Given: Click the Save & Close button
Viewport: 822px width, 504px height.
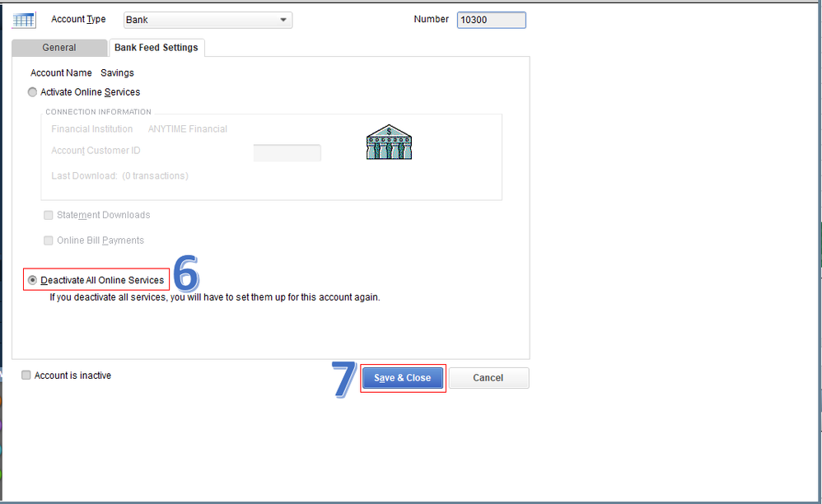Looking at the screenshot, I should pyautogui.click(x=403, y=378).
